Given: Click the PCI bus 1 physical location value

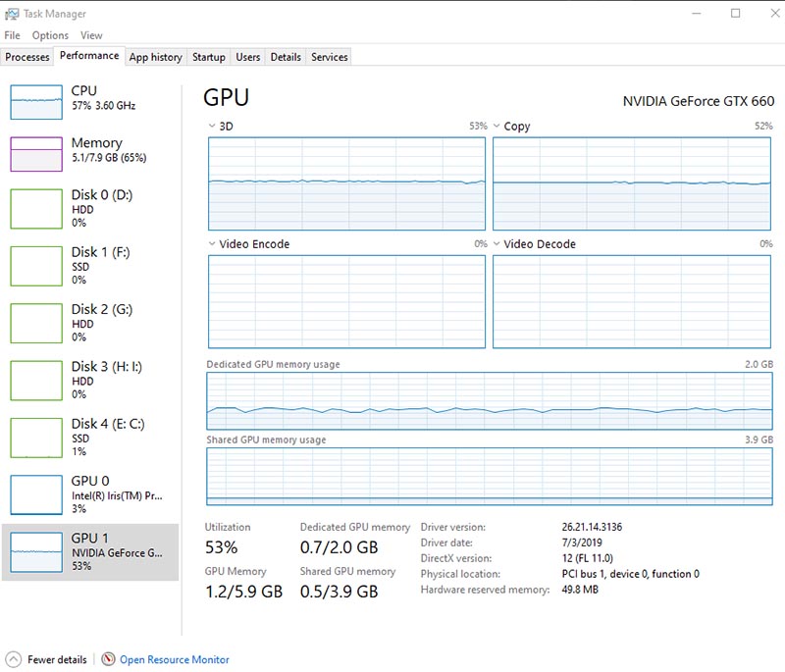Looking at the screenshot, I should point(630,574).
